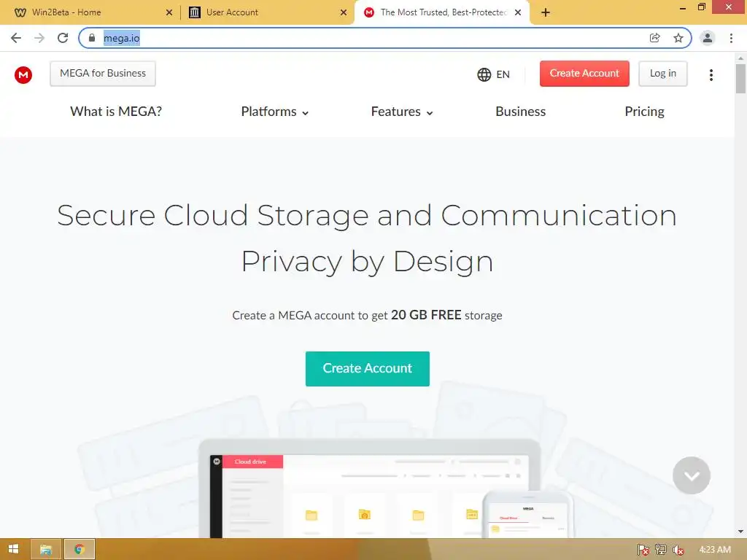Click the Cloud drive label in laptop preview
Viewport: 747px width, 560px height.
tap(250, 462)
